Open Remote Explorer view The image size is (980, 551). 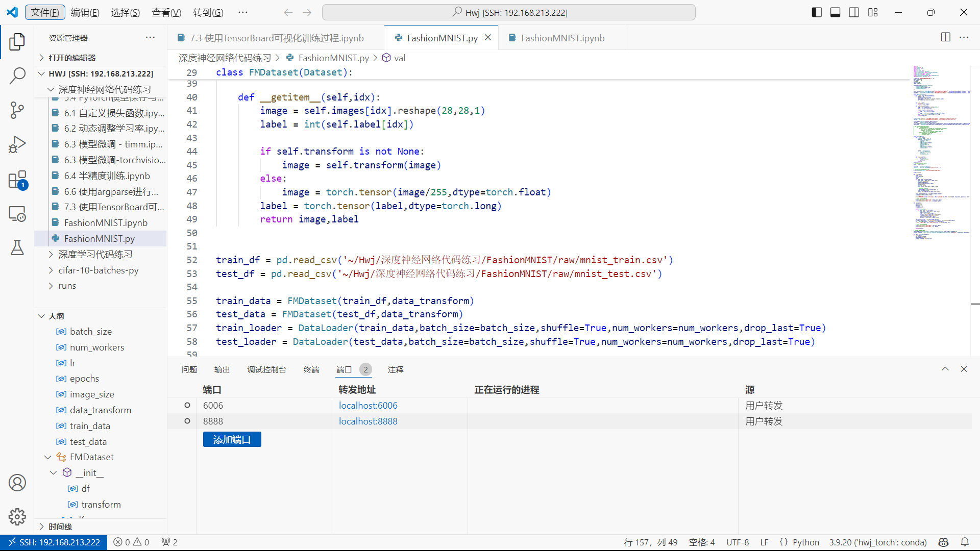tap(17, 214)
